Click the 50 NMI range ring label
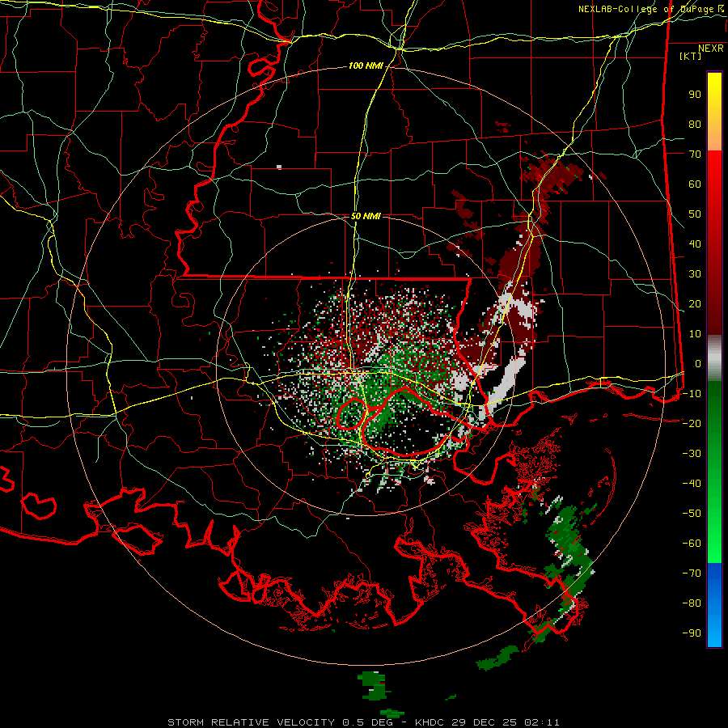 [366, 216]
